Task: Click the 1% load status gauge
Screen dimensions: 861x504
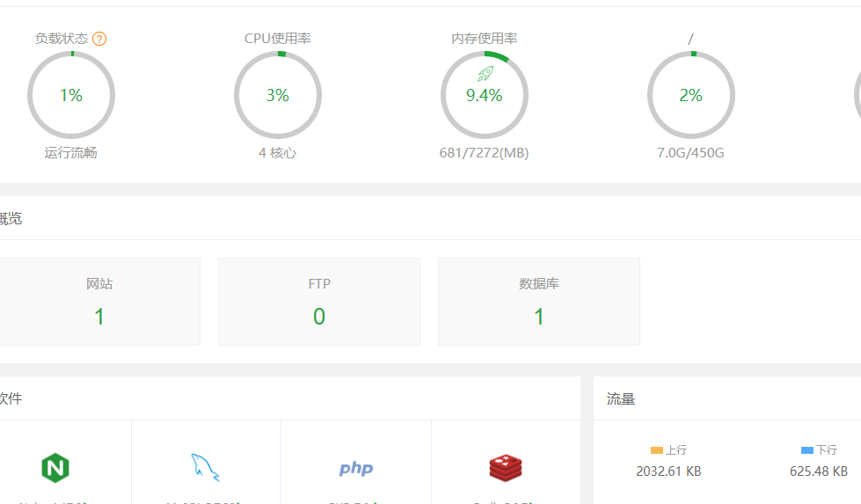Action: click(x=71, y=95)
